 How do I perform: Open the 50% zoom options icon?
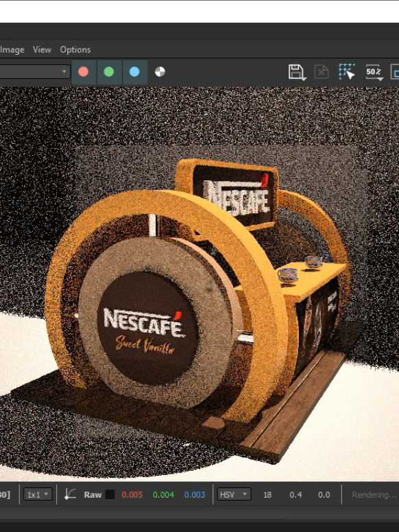coord(374,72)
